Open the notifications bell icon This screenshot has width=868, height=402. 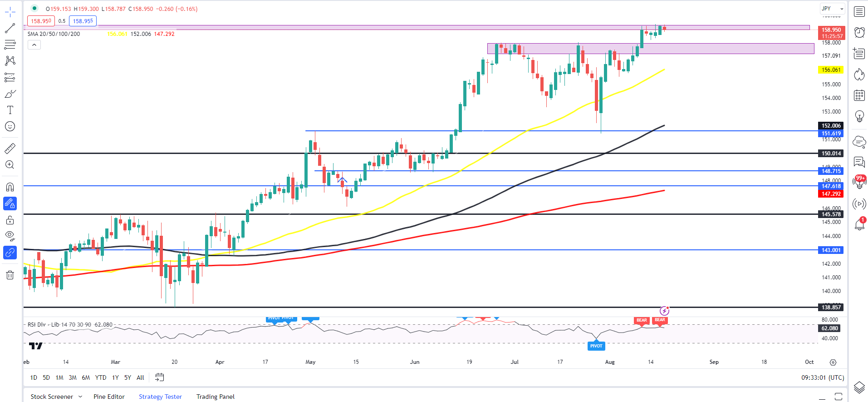[859, 224]
